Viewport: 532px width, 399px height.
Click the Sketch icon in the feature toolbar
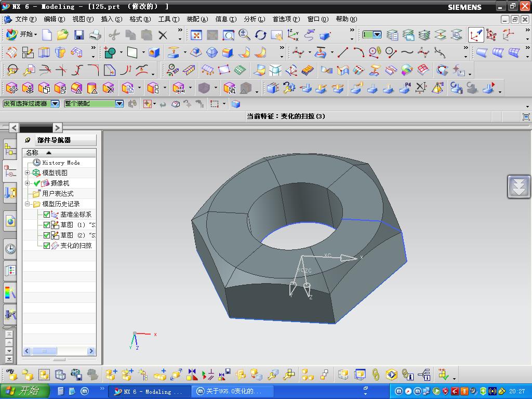point(28,52)
